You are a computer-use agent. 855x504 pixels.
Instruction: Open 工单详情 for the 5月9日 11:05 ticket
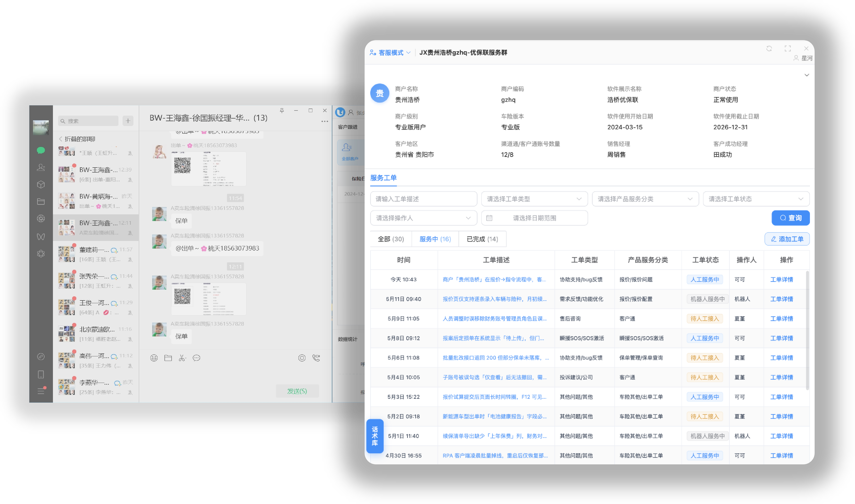click(x=782, y=319)
